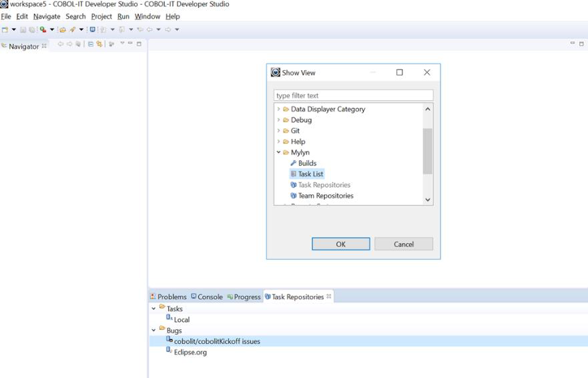Image resolution: width=588 pixels, height=378 pixels.
Task: Click the Local task repository icon
Action: [170, 319]
